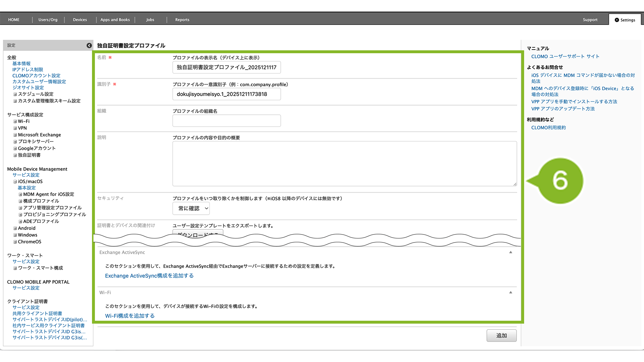Viewport: 644px width, 362px height.
Task: Click the プロファイルの組織名 input field
Action: (226, 121)
